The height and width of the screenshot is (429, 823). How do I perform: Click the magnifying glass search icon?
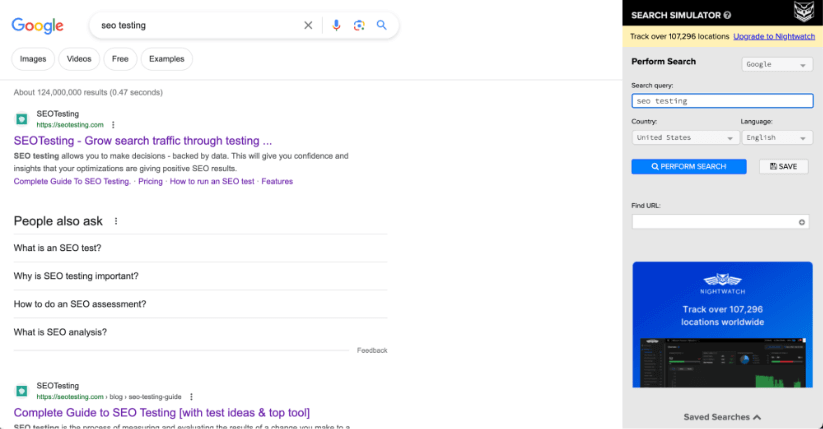coord(381,25)
